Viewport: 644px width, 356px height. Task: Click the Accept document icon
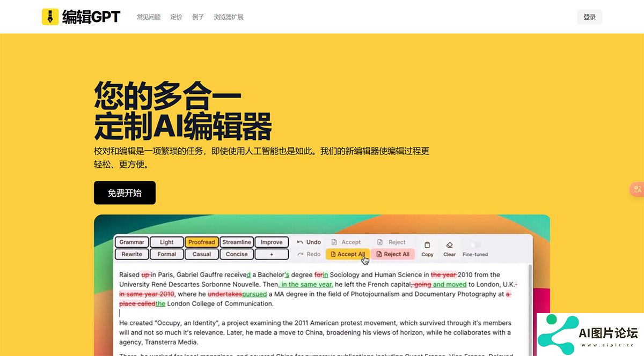tap(334, 242)
